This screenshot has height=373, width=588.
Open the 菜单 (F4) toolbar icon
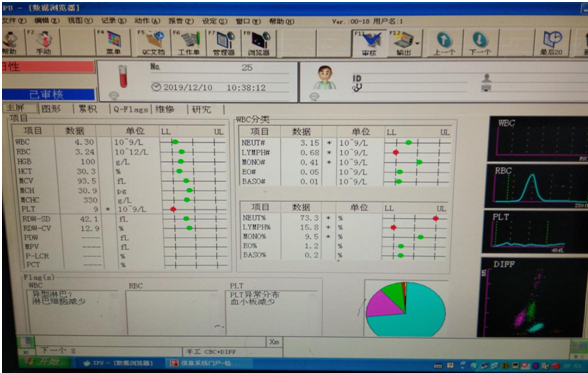113,42
